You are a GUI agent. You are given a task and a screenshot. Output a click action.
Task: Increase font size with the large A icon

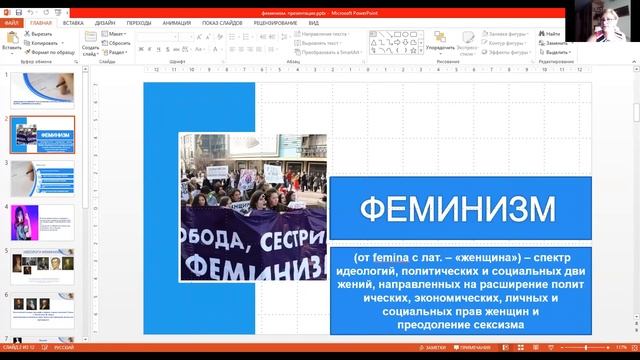click(199, 37)
